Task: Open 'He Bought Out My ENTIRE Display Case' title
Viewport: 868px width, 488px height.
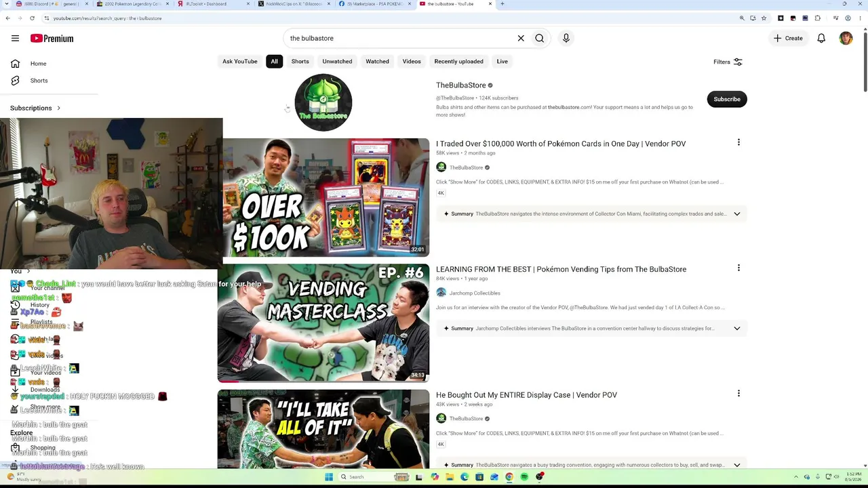Action: click(x=526, y=395)
